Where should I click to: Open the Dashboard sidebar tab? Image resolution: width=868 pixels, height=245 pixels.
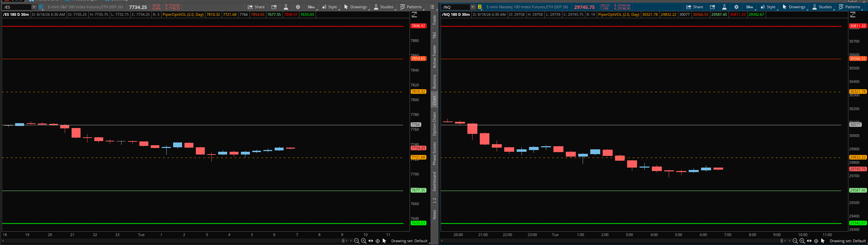tap(434, 182)
